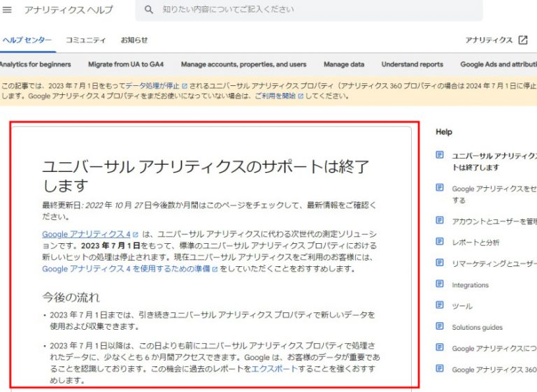Open sidebar item Google アナリティクスをセットアップする

494,194
